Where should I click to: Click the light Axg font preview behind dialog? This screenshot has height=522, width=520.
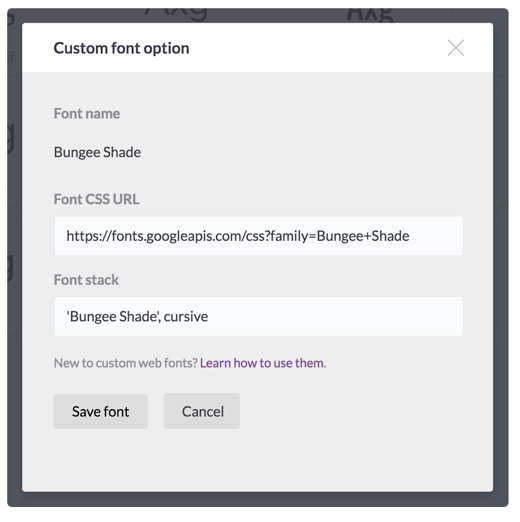pyautogui.click(x=178, y=15)
